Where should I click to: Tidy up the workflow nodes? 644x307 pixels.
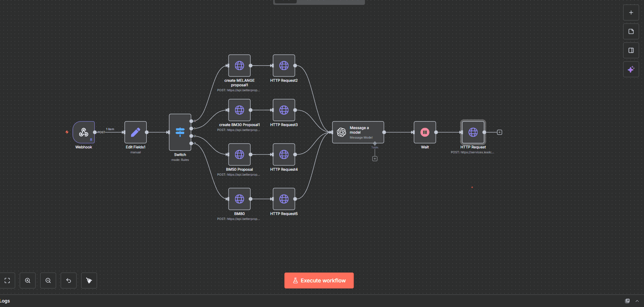pos(89,281)
